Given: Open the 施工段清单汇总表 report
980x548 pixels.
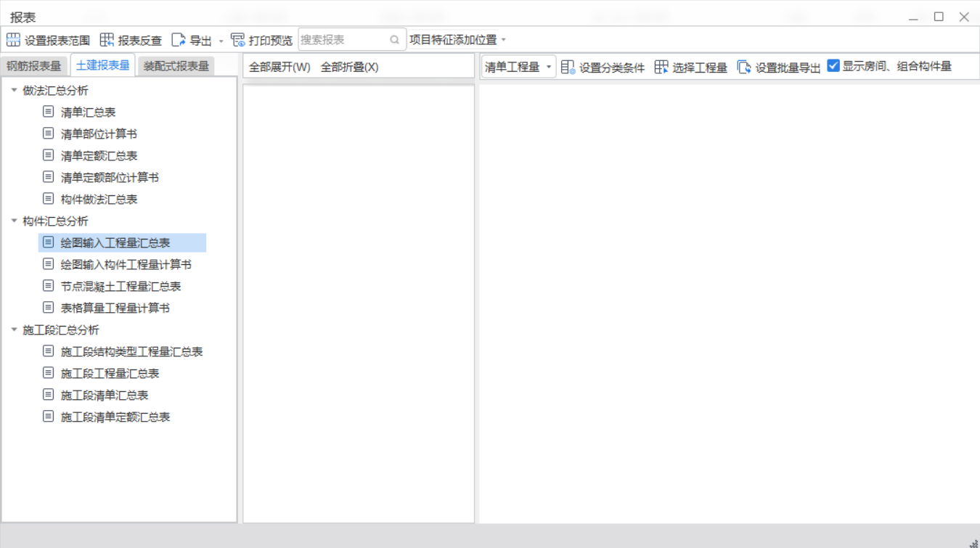Looking at the screenshot, I should click(105, 395).
